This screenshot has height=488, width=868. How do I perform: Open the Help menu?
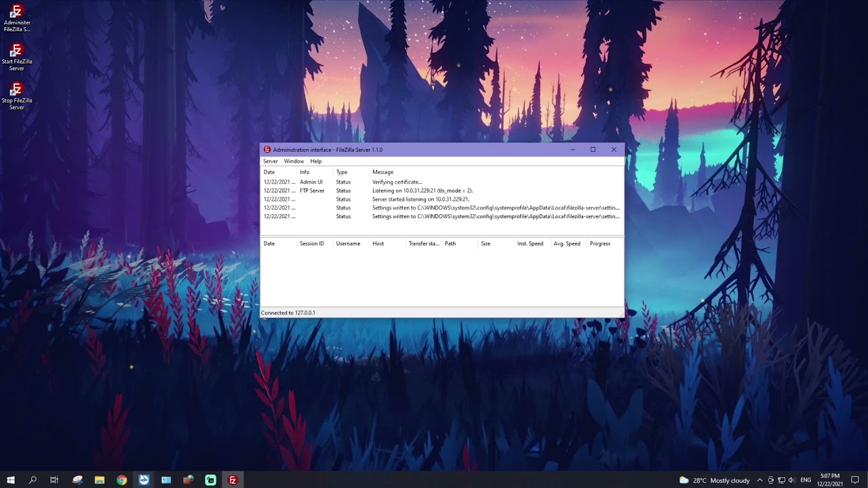coord(316,161)
